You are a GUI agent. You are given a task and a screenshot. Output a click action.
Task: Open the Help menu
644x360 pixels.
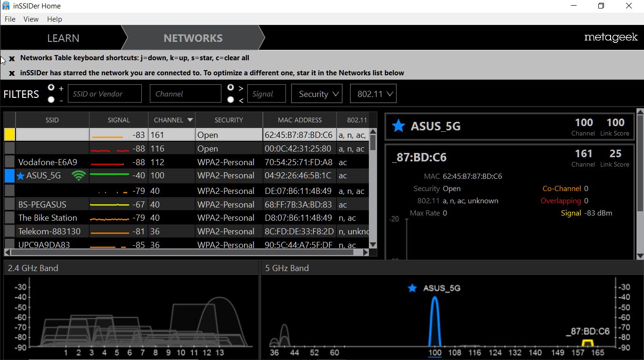55,19
